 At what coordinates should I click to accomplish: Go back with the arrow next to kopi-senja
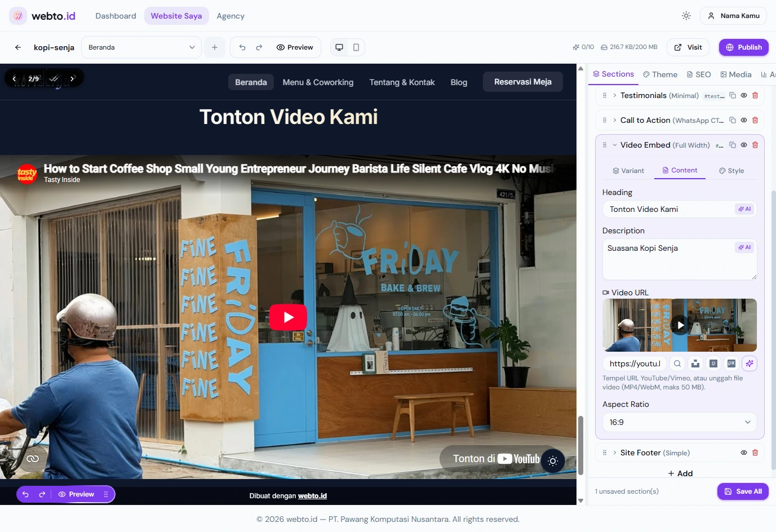[18, 47]
